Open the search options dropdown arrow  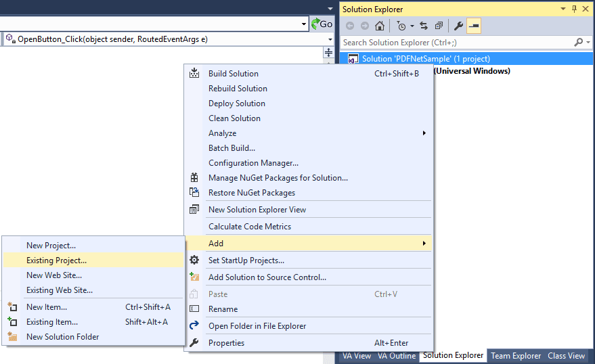tap(588, 42)
